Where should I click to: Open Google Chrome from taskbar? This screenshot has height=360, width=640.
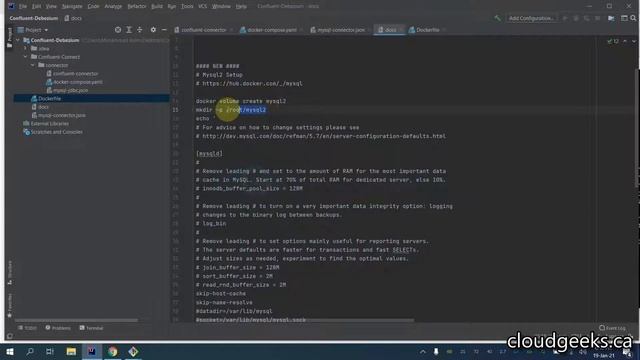tap(113, 351)
